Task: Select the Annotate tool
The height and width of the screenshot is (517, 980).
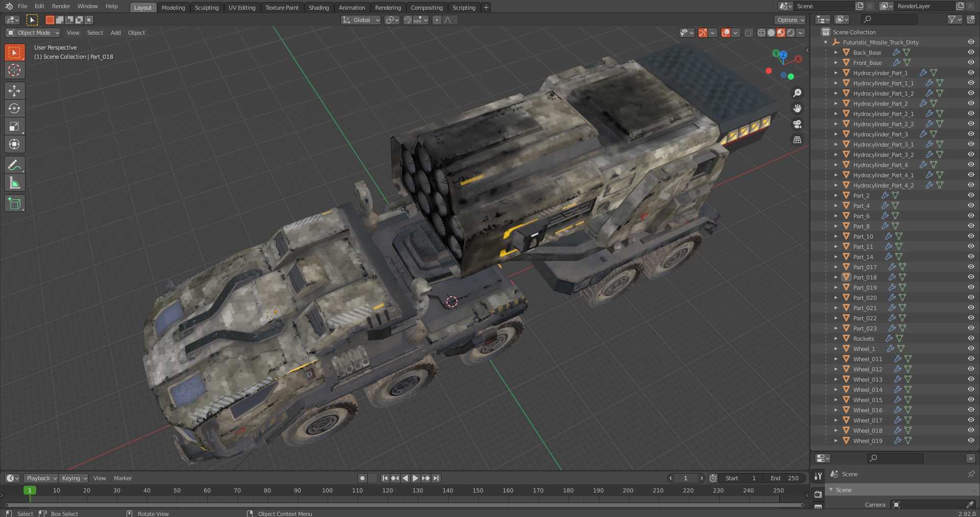Action: coord(14,165)
